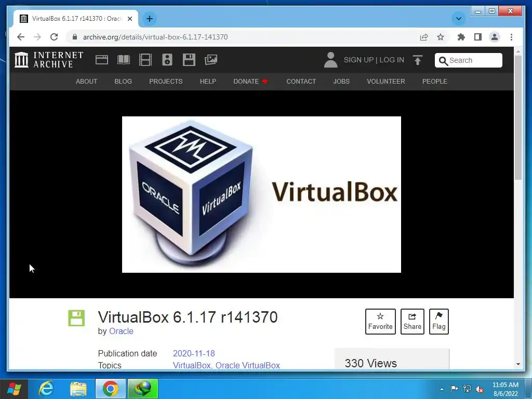Open the Images icon in header
Image resolution: width=532 pixels, height=399 pixels.
tap(211, 60)
